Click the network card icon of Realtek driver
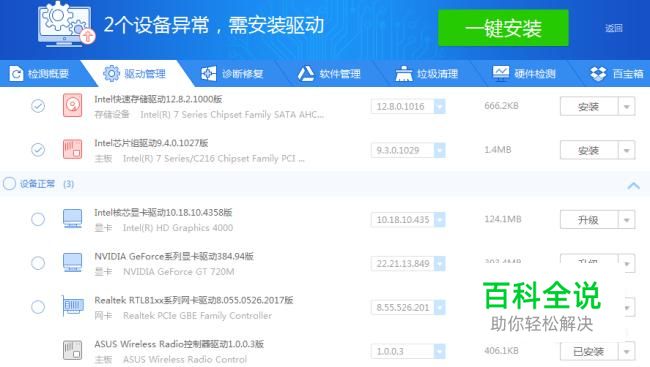Image resolution: width=650 pixels, height=367 pixels. coord(73,306)
